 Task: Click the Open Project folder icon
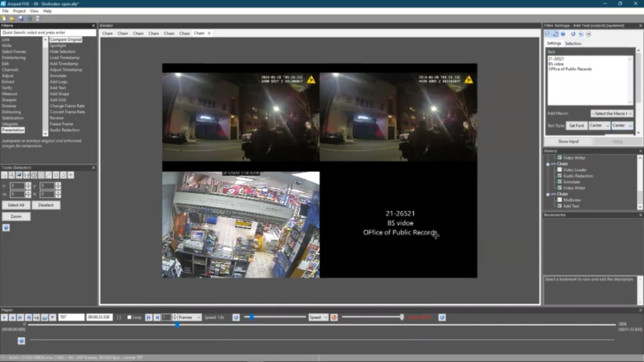tap(13, 18)
